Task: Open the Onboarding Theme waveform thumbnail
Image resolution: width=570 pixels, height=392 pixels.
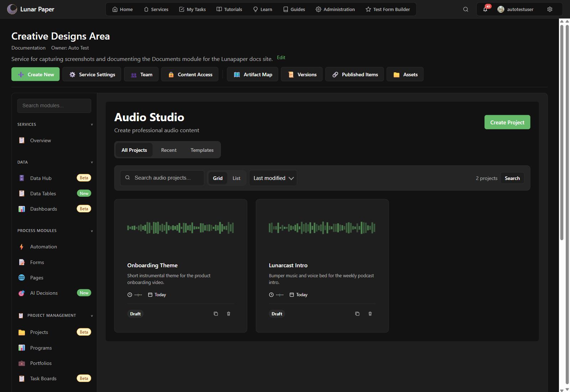Action: click(x=181, y=228)
